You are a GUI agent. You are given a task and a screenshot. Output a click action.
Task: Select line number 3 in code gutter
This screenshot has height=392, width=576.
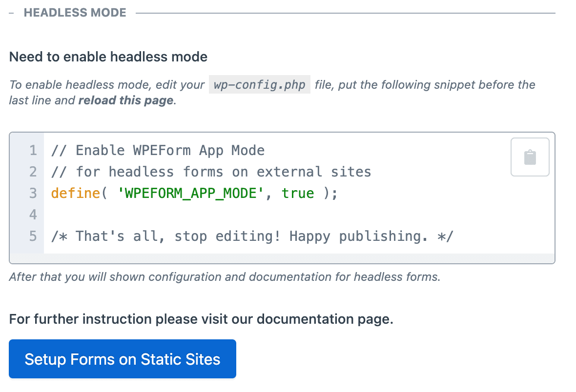tap(33, 193)
